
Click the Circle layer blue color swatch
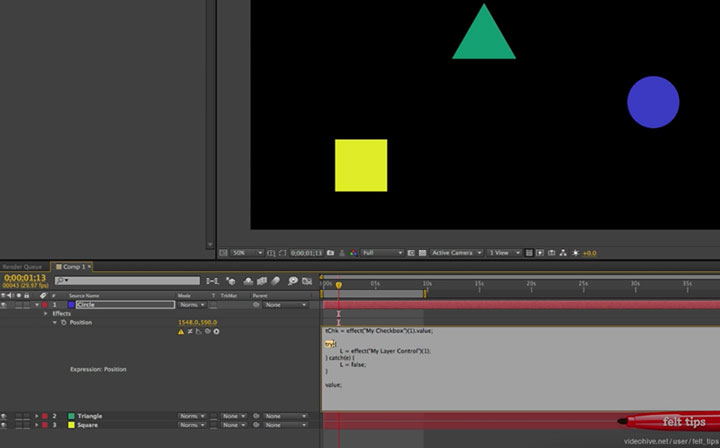tap(71, 305)
